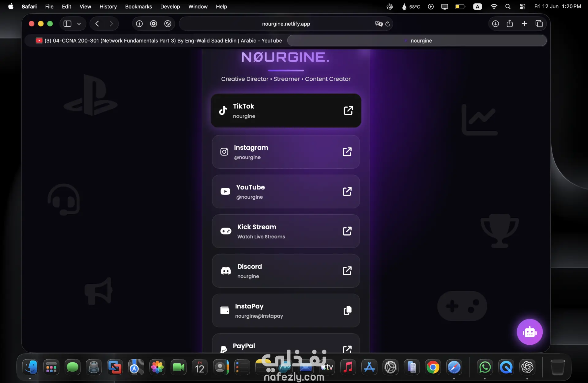Click the Instagram external link arrow
The height and width of the screenshot is (383, 588).
pos(347,151)
